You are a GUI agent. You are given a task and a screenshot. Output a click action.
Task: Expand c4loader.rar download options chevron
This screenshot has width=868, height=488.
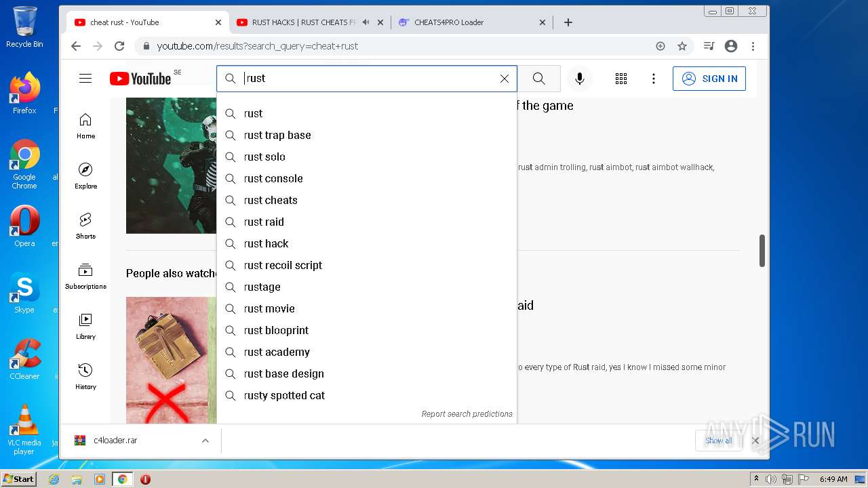click(205, 441)
